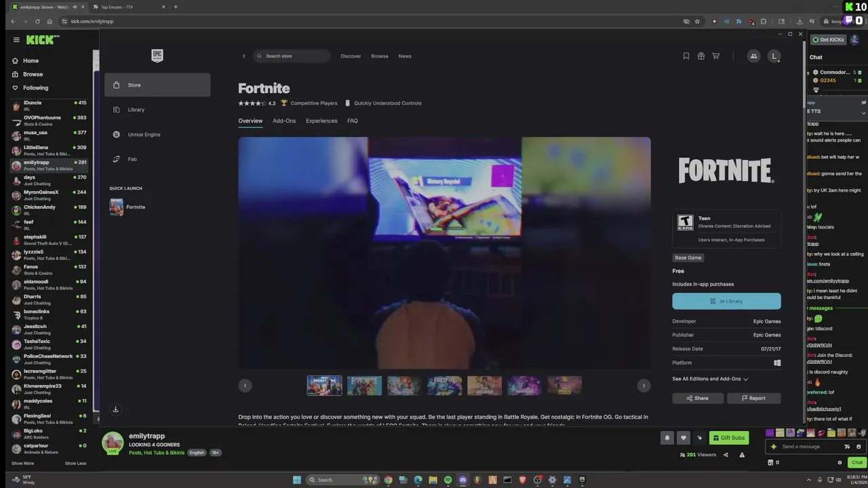
Task: Open Browse in Epic store nav
Action: coord(380,56)
